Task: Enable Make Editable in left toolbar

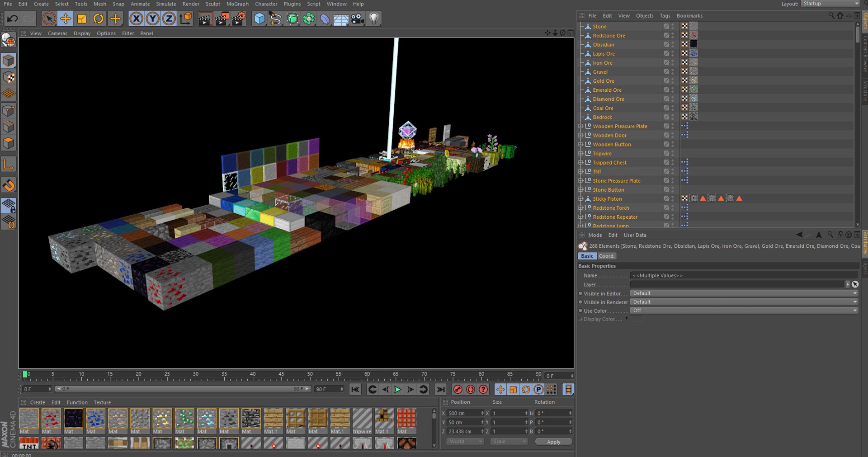Action: coord(9,40)
